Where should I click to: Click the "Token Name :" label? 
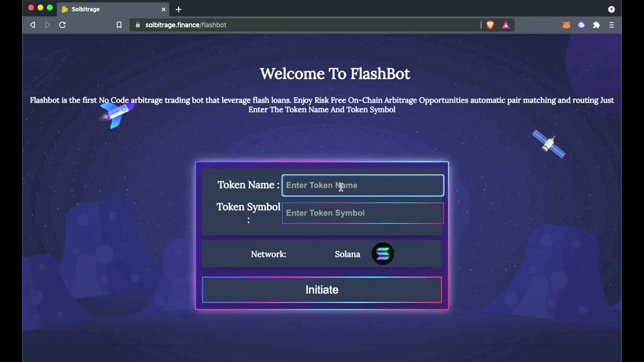point(249,185)
